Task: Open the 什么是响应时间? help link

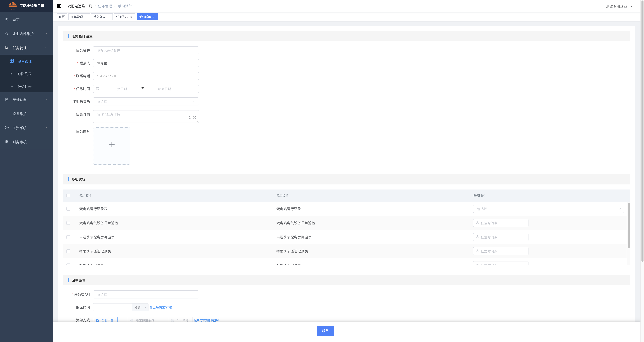Action: tap(161, 307)
